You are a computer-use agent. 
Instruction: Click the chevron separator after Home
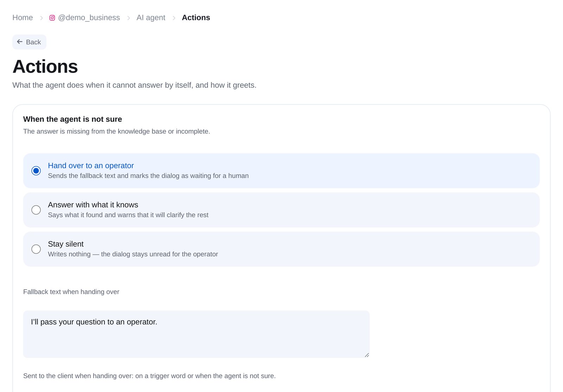point(41,18)
